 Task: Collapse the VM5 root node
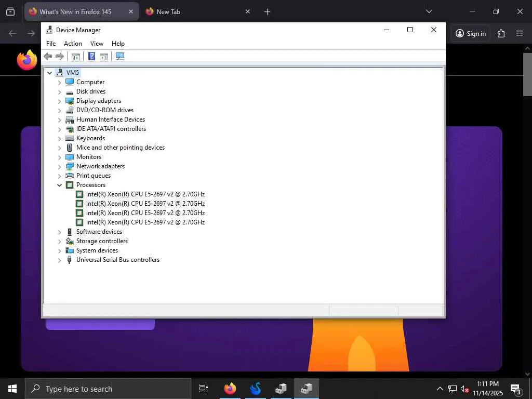(49, 73)
